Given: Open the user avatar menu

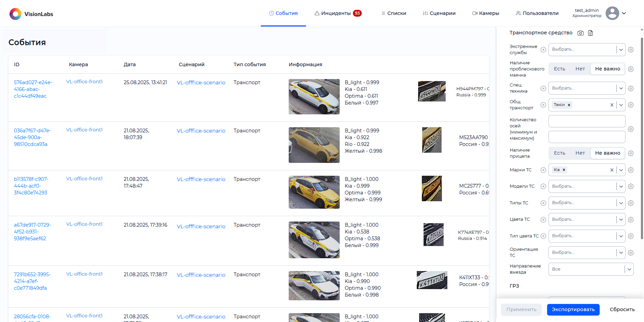Looking at the screenshot, I should [612, 13].
